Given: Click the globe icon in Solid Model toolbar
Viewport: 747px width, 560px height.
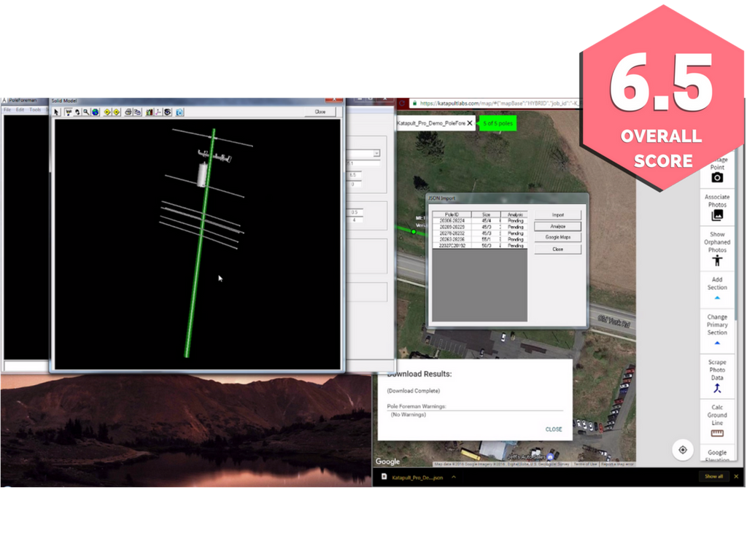Looking at the screenshot, I should [96, 112].
